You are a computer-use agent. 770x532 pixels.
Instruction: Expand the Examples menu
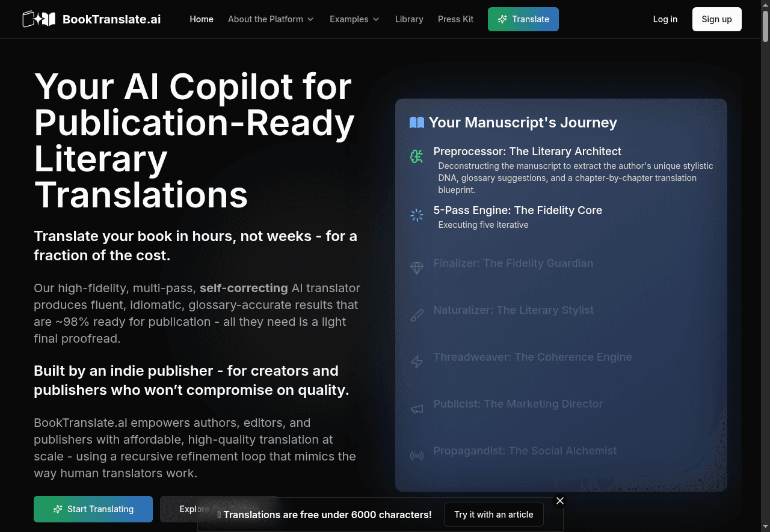354,19
